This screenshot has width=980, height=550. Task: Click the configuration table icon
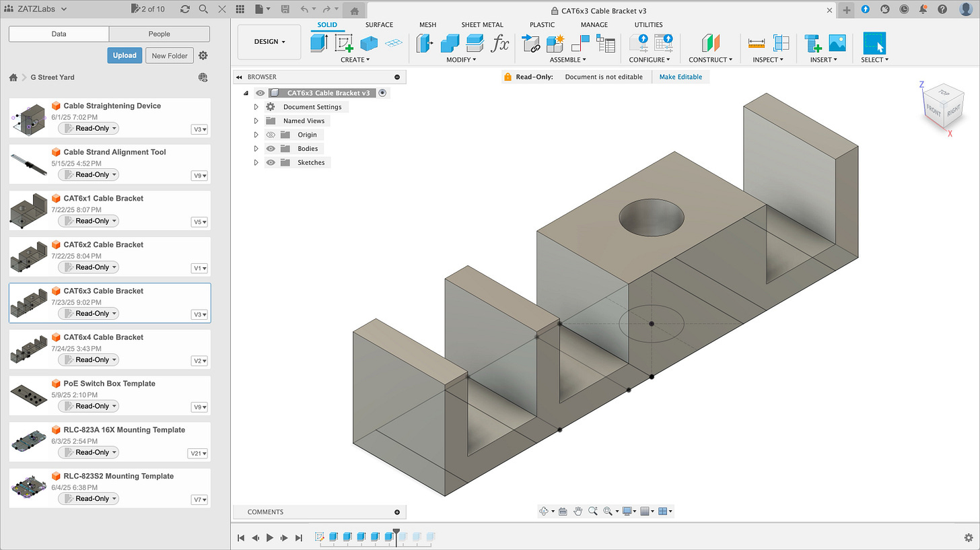pos(664,43)
